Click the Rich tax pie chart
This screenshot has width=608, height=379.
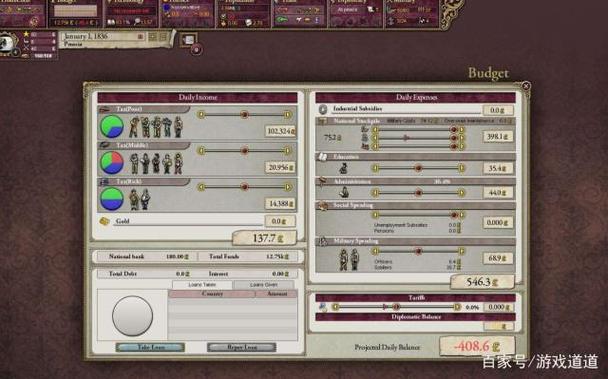coord(112,199)
